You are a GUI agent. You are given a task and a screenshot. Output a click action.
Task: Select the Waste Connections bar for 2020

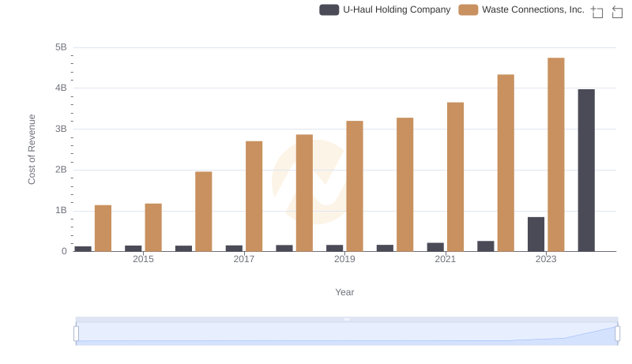(x=404, y=185)
